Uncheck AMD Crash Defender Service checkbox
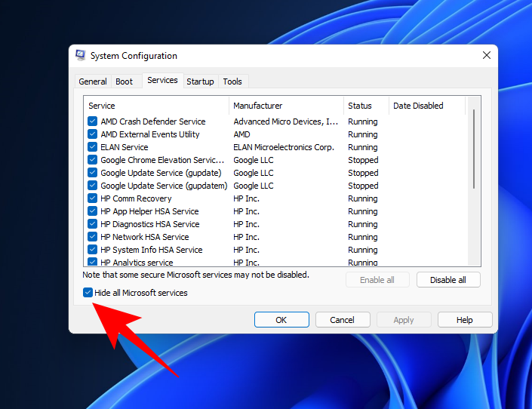Image resolution: width=532 pixels, height=409 pixels. pyautogui.click(x=93, y=121)
